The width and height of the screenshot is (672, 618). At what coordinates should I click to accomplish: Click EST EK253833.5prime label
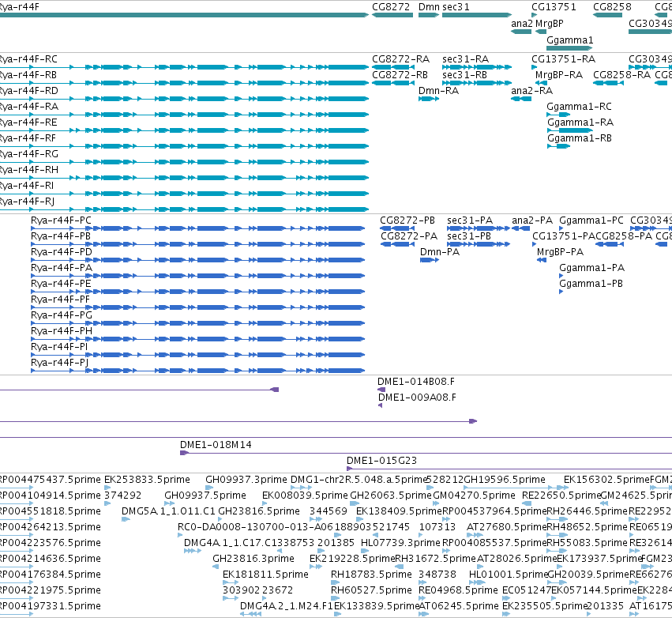[x=147, y=480]
